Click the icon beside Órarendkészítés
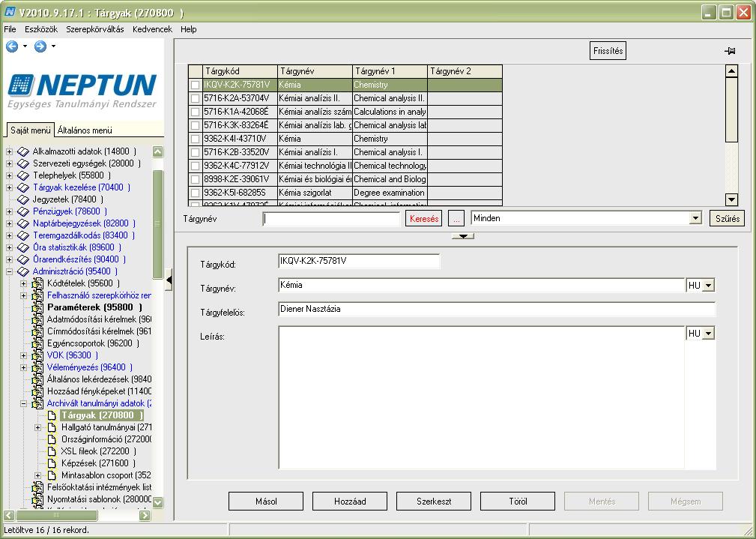 (x=23, y=259)
